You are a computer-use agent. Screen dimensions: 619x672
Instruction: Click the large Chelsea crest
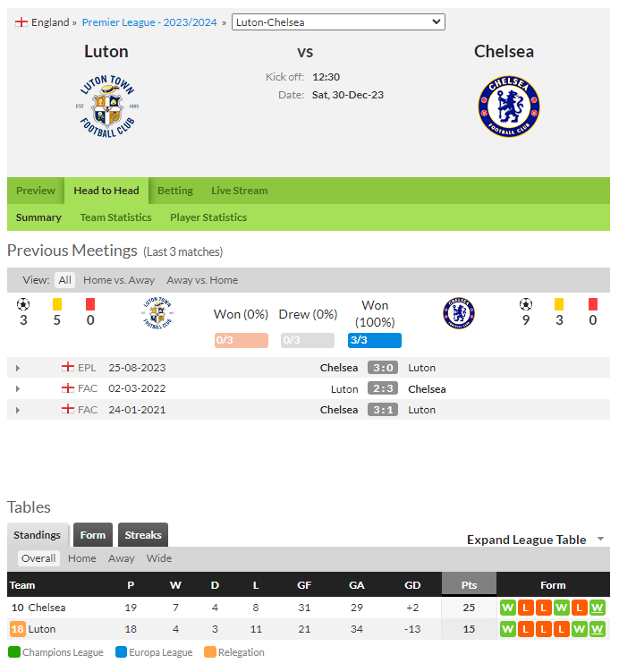click(x=509, y=106)
